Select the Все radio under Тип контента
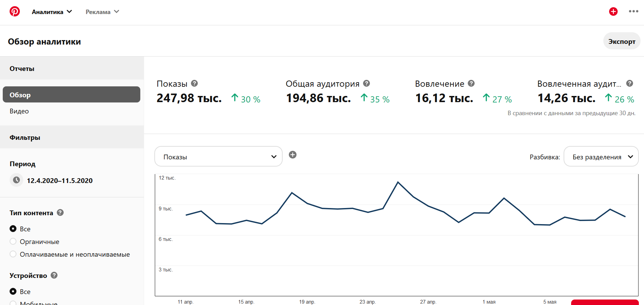The width and height of the screenshot is (644, 305). (x=13, y=229)
